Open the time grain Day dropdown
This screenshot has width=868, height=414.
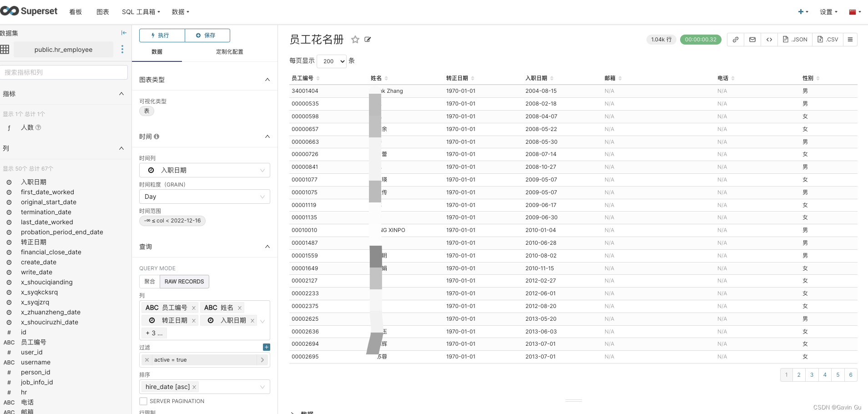click(205, 197)
